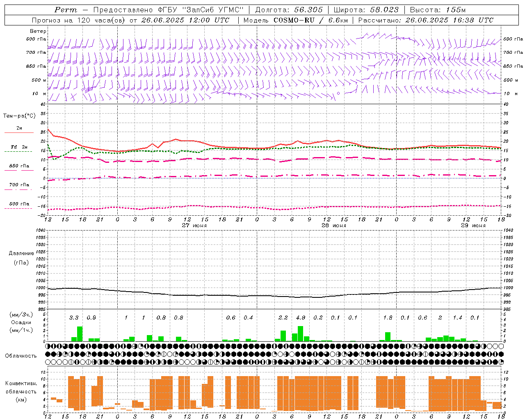
Task: Click the "2м" red temperature legend entry
Action: point(19,128)
